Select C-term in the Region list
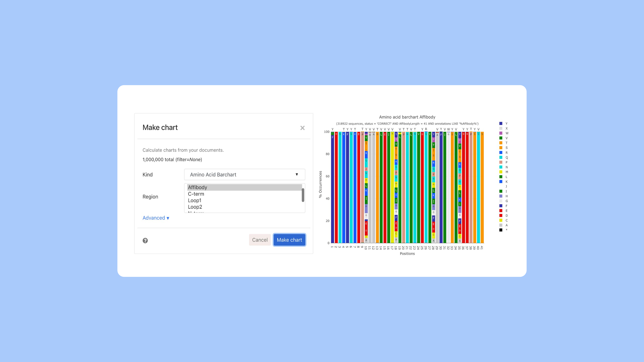Screen dimensions: 644x362 (245, 194)
